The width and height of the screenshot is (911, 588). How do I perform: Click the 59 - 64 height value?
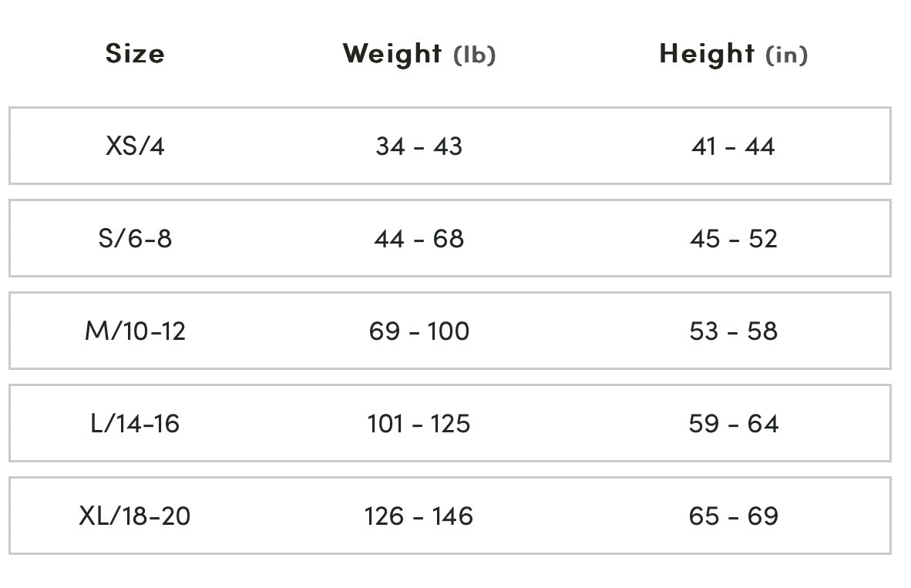pos(733,423)
